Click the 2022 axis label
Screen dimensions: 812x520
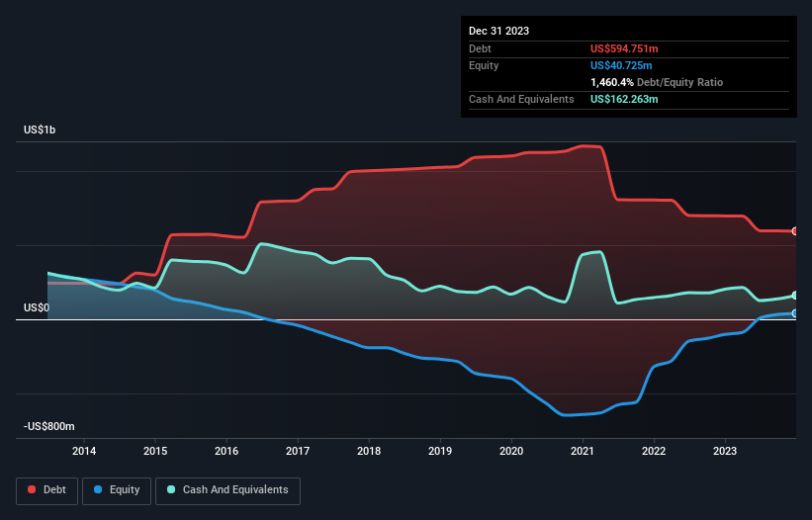click(x=654, y=451)
